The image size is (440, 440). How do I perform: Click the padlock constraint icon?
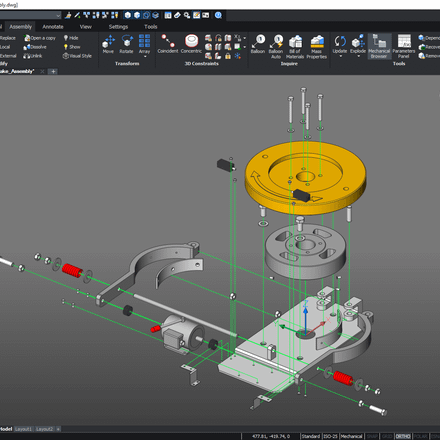[228, 56]
